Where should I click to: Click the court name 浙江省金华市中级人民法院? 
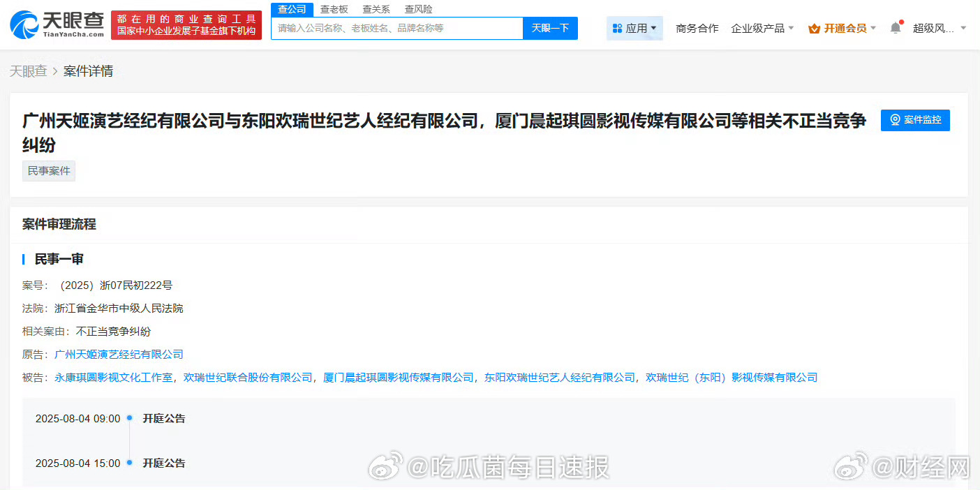click(119, 309)
